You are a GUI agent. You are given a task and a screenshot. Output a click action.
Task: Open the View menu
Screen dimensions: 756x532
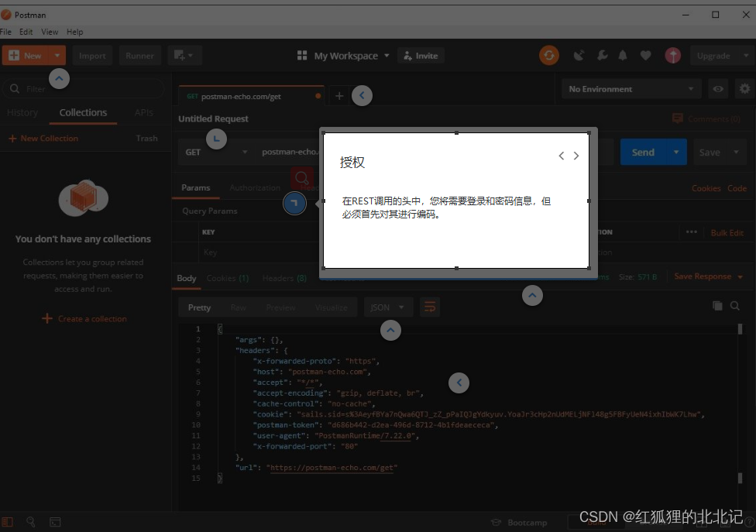pos(50,32)
